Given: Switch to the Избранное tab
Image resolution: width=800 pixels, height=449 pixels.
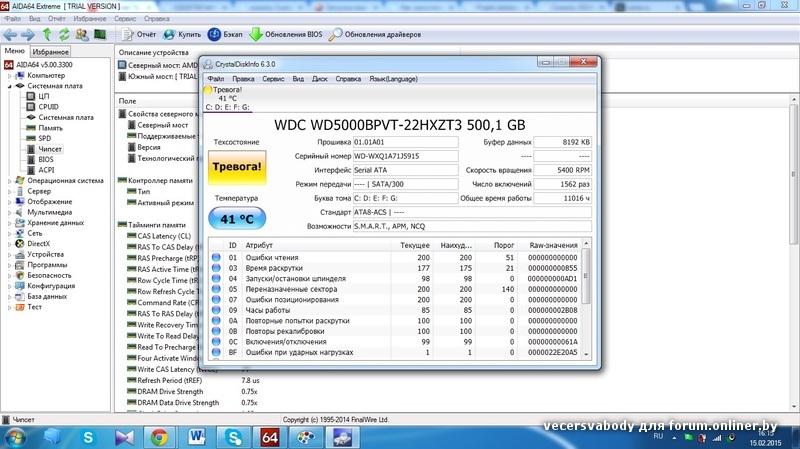Looking at the screenshot, I should pos(50,51).
